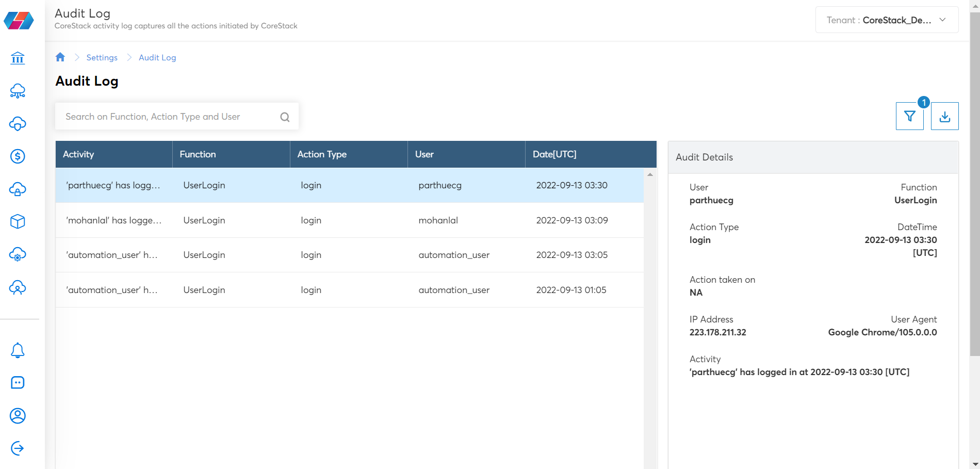980x469 pixels.
Task: Click the page vertical scrollbar thumb
Action: click(x=975, y=183)
